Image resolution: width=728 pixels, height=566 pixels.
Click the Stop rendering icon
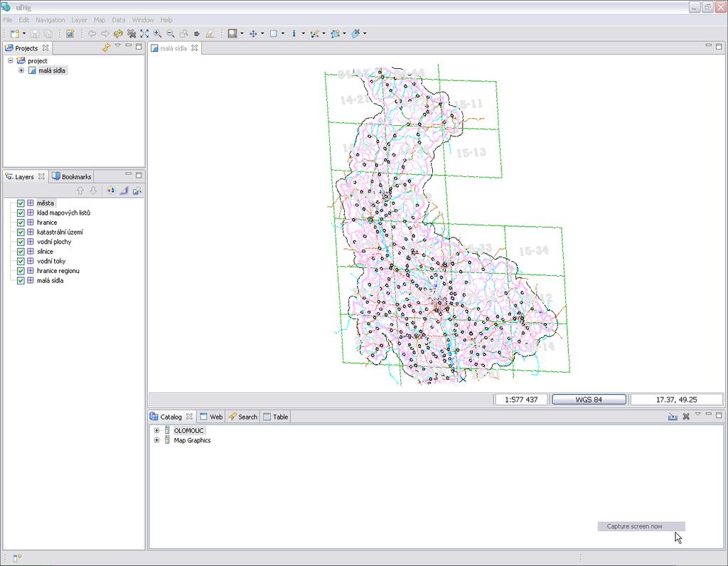tap(132, 33)
